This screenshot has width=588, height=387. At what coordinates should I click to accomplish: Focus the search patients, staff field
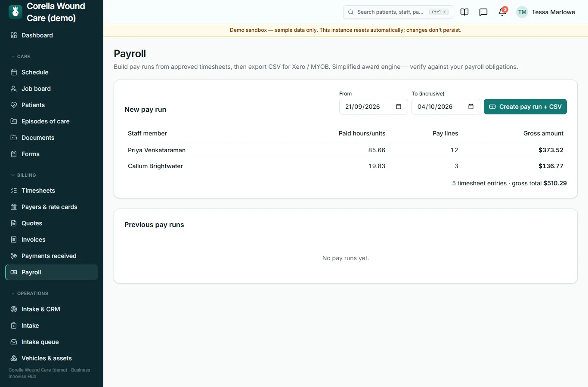coord(398,12)
